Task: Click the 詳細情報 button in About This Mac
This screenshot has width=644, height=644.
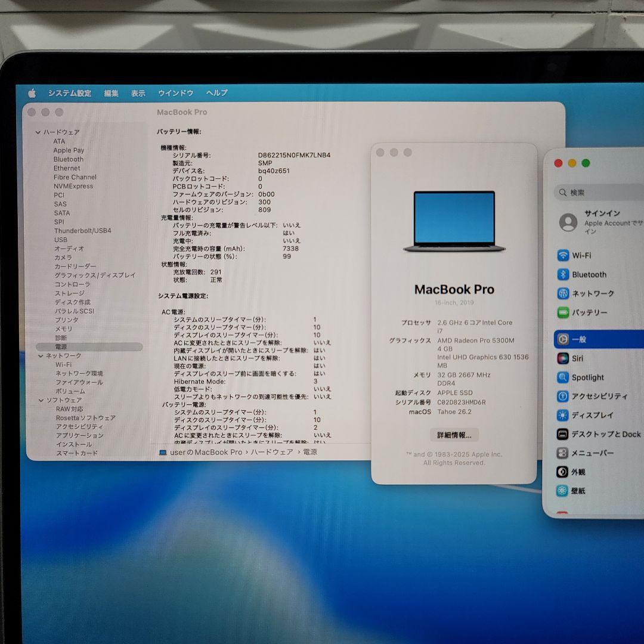Action: pyautogui.click(x=454, y=434)
